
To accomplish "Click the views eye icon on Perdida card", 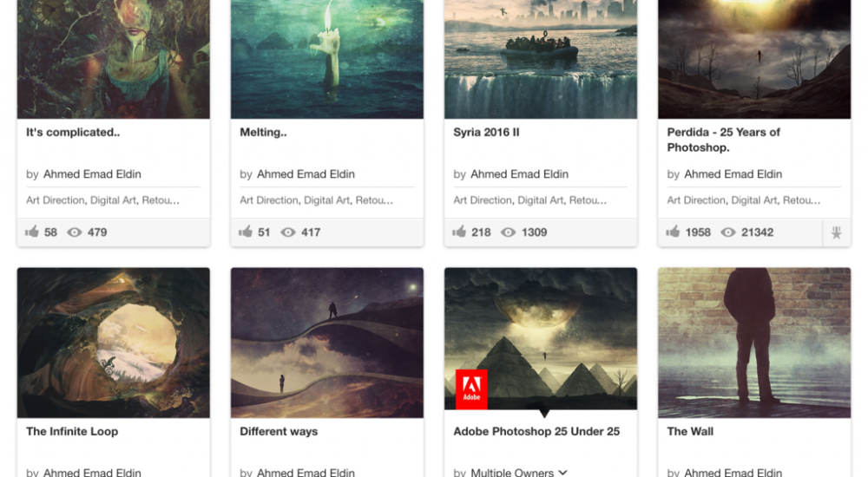I will 728,232.
